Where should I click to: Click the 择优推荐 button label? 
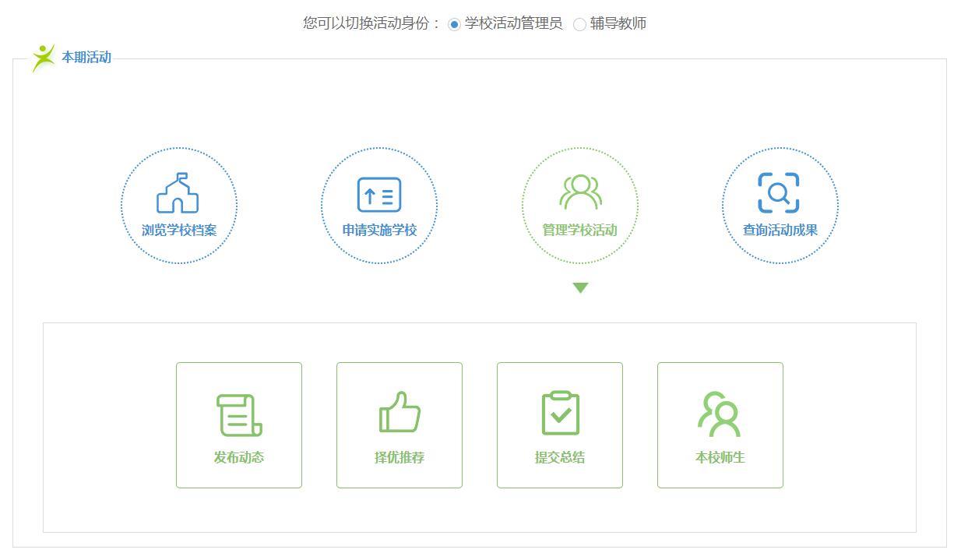pyautogui.click(x=400, y=458)
